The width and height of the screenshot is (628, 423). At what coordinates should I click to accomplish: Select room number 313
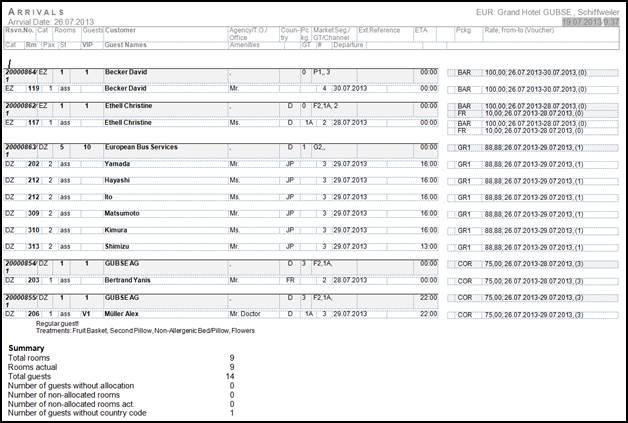point(34,247)
